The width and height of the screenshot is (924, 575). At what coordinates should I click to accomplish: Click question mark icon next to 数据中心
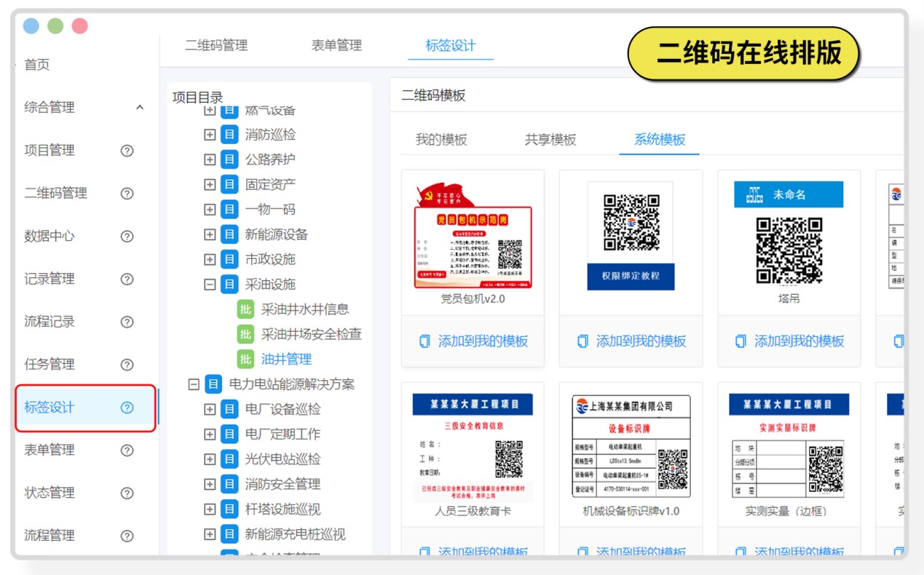tap(127, 237)
